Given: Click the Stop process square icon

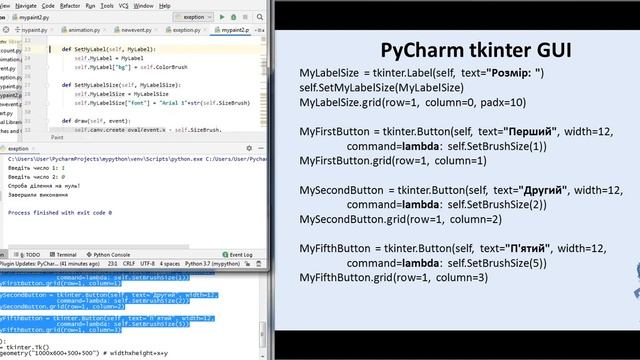Looking at the screenshot, I should click(245, 17).
